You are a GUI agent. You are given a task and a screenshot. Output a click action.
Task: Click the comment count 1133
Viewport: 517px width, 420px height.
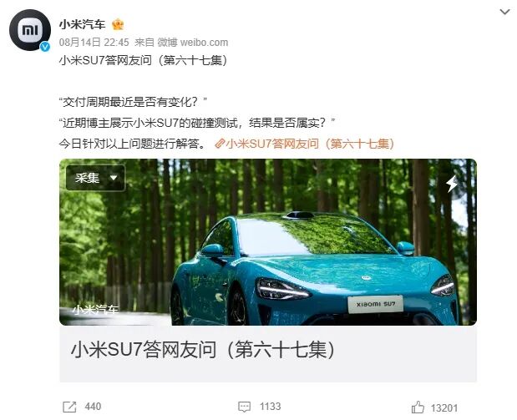point(271,407)
